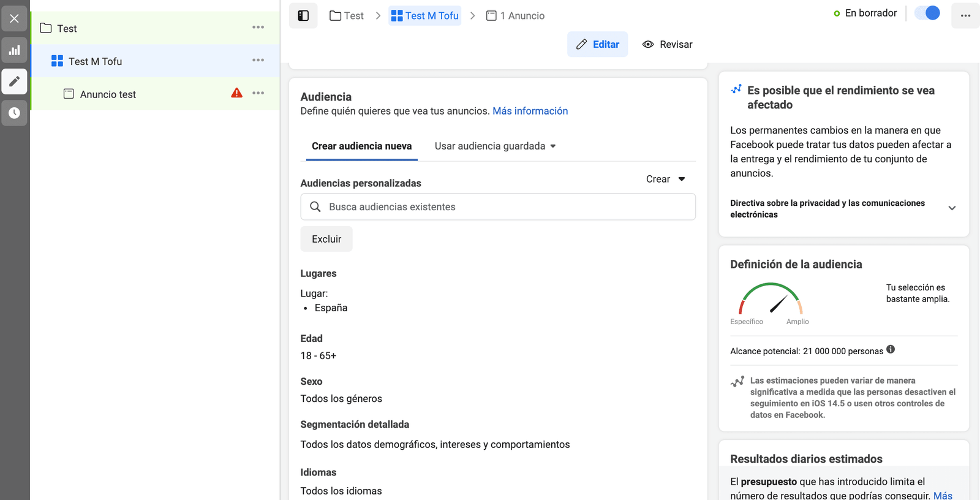980x500 pixels.
Task: Open the clock history icon in the sidebar
Action: tap(14, 113)
